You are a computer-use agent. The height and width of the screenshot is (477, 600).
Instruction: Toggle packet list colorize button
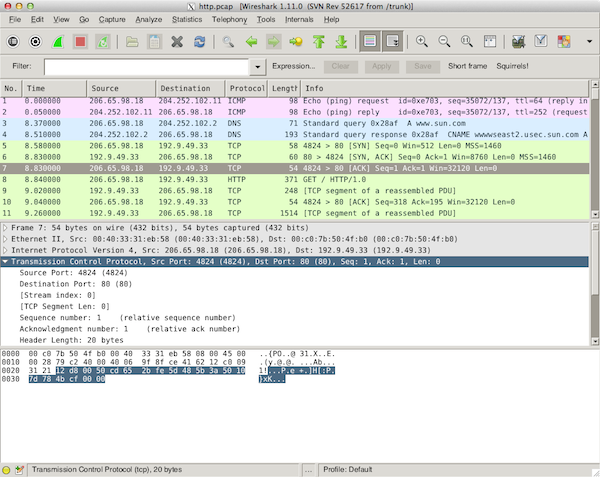click(369, 42)
